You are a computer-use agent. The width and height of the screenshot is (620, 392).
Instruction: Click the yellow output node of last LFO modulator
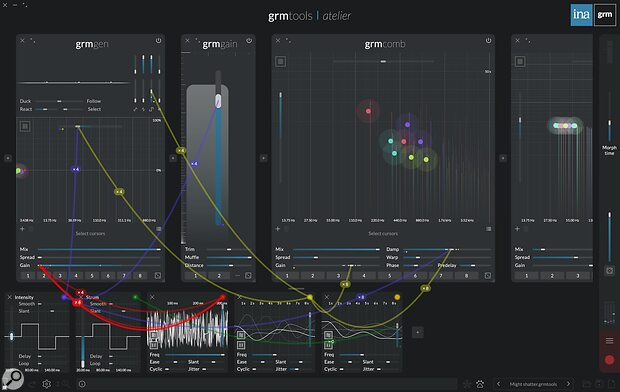pyautogui.click(x=397, y=297)
